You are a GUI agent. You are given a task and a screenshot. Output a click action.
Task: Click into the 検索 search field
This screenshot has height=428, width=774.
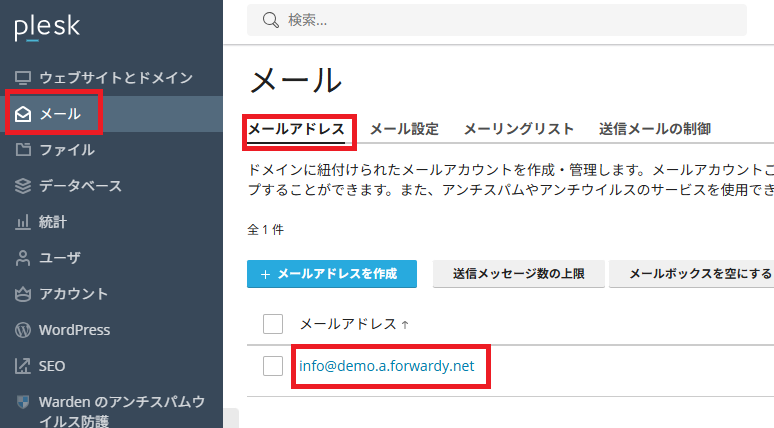coord(500,20)
